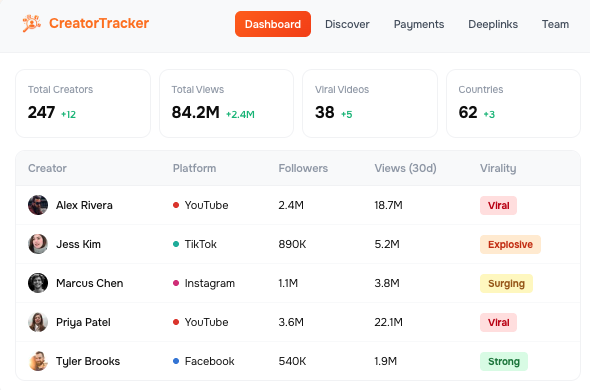Click the teal dot beside TikTok
Screen dimensions: 590x390
pyautogui.click(x=176, y=244)
